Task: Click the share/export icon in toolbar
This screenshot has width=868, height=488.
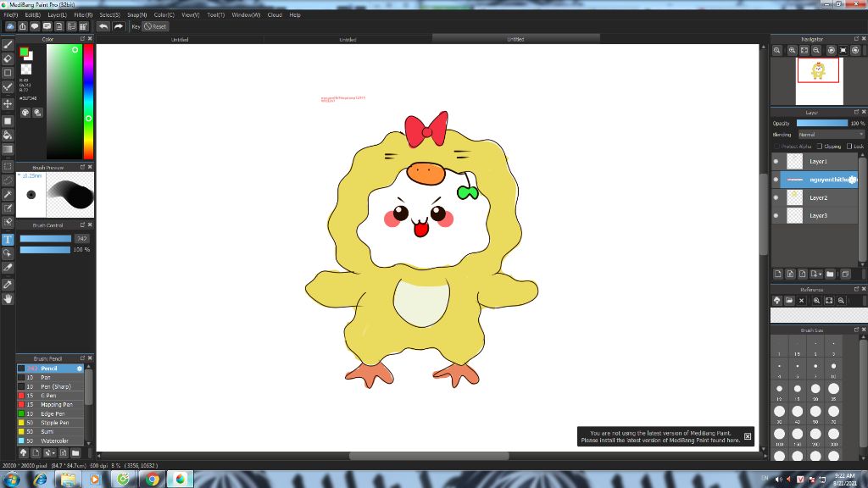Action: 23,26
